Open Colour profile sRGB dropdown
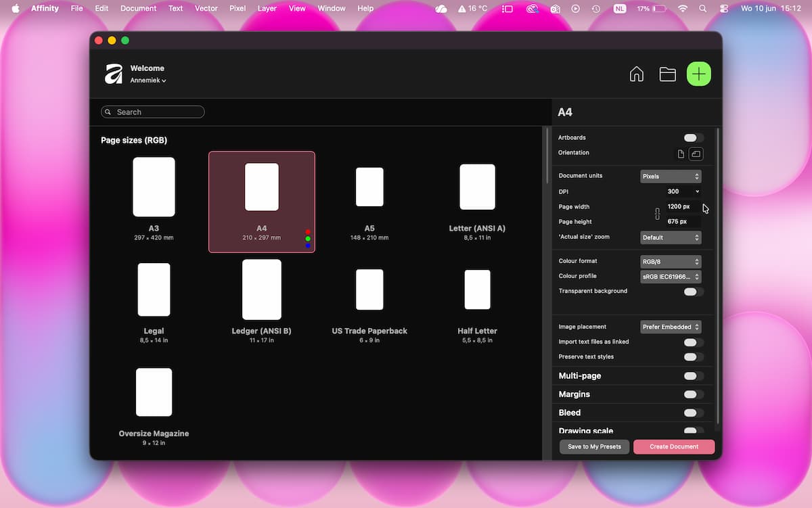This screenshot has width=812, height=508. (671, 277)
